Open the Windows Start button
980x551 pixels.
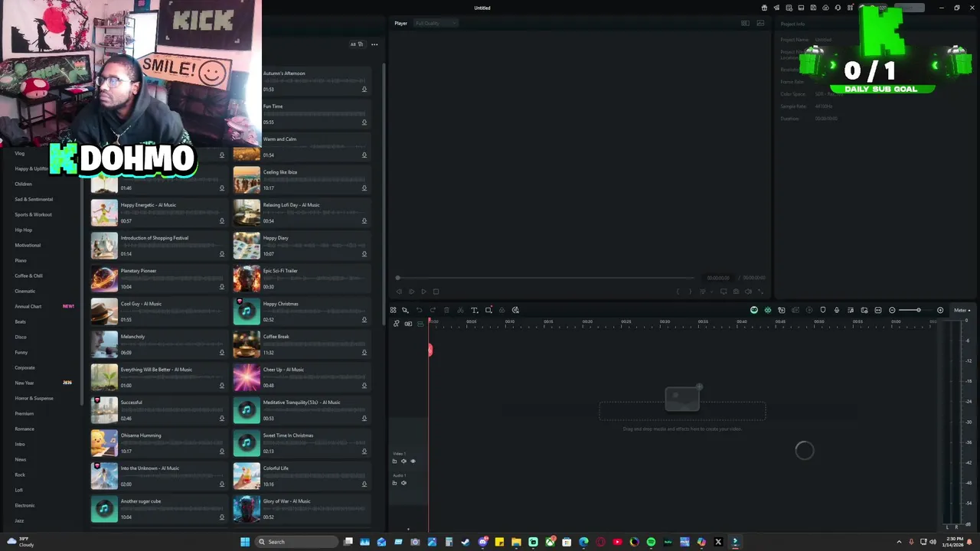tap(245, 542)
